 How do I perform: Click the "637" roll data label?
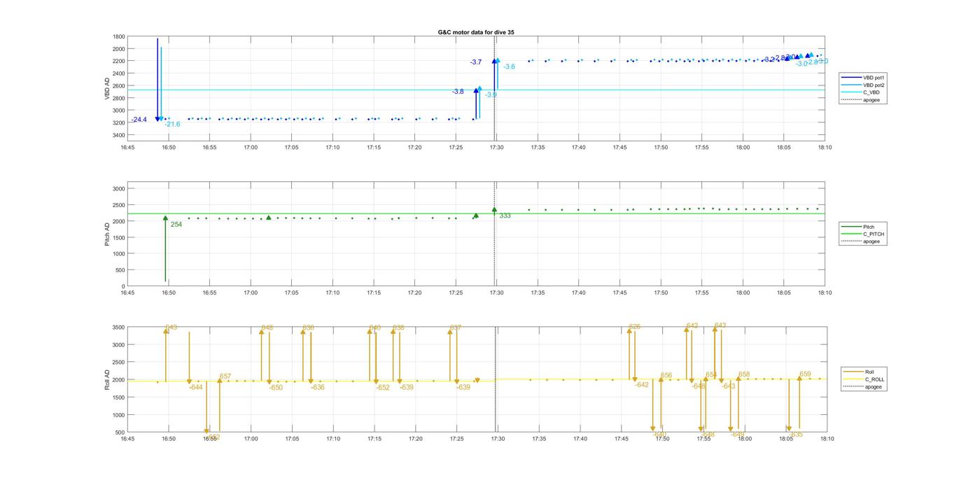coord(455,328)
